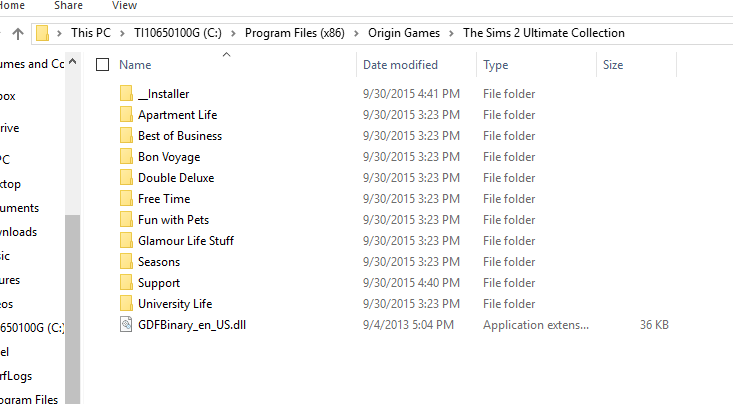Sort files by the Name column header

tap(135, 65)
